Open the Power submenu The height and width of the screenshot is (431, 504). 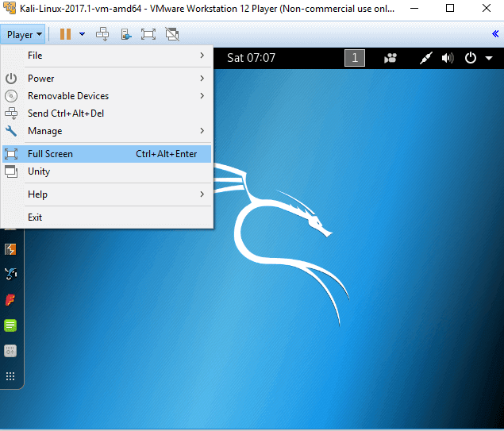(x=106, y=79)
